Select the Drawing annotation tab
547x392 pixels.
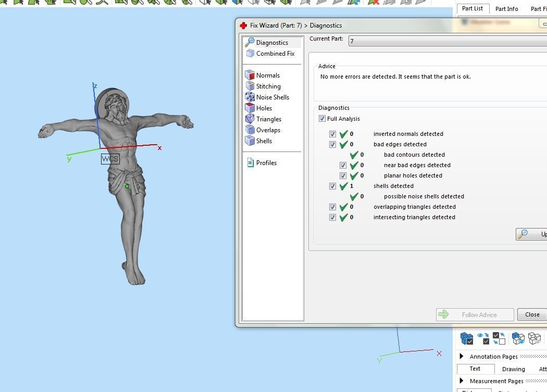tap(513, 369)
